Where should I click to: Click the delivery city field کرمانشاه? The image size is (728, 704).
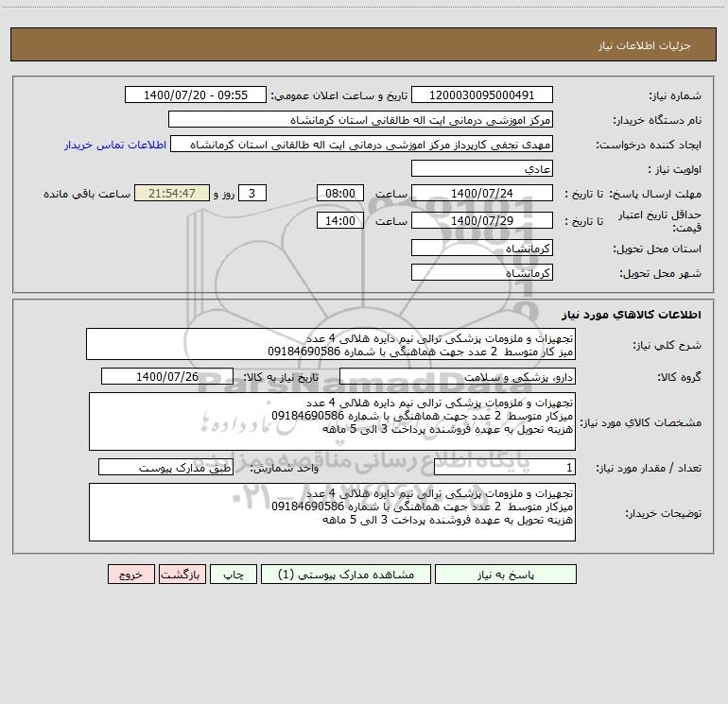pyautogui.click(x=482, y=272)
